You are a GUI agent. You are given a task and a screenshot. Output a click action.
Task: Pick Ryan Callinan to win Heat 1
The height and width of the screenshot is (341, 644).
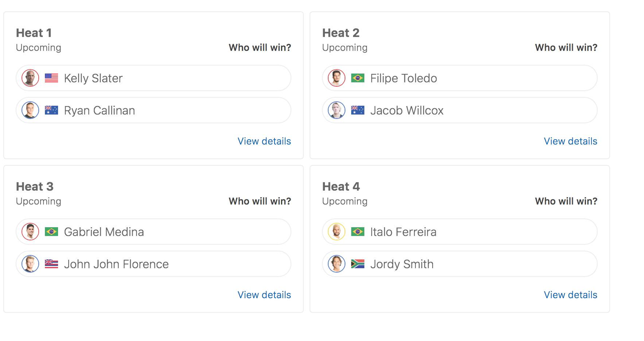coord(154,110)
